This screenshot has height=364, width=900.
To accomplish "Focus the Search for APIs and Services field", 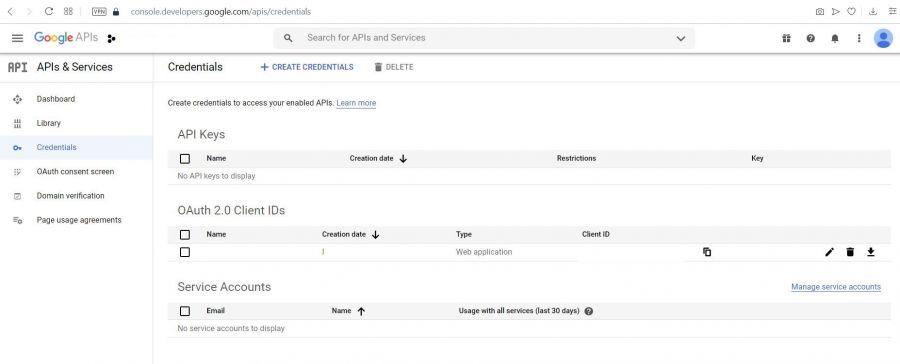I will coord(483,38).
